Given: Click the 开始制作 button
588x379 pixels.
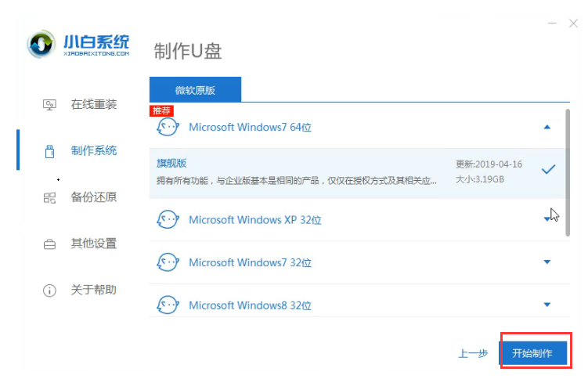Looking at the screenshot, I should [x=535, y=353].
